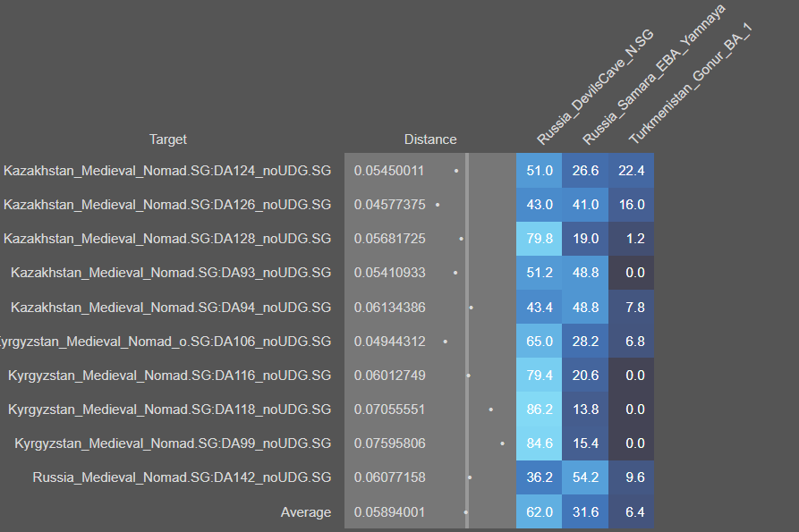799x532 pixels.
Task: Select target row DA116_noUDG.SG
Action: (169, 376)
